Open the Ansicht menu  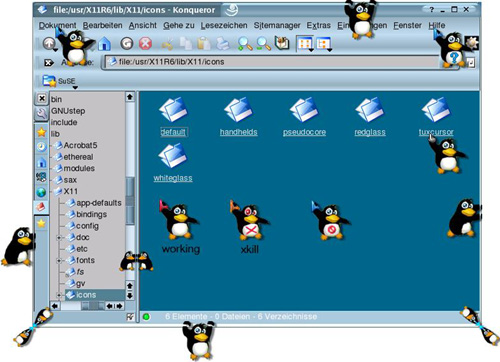143,25
